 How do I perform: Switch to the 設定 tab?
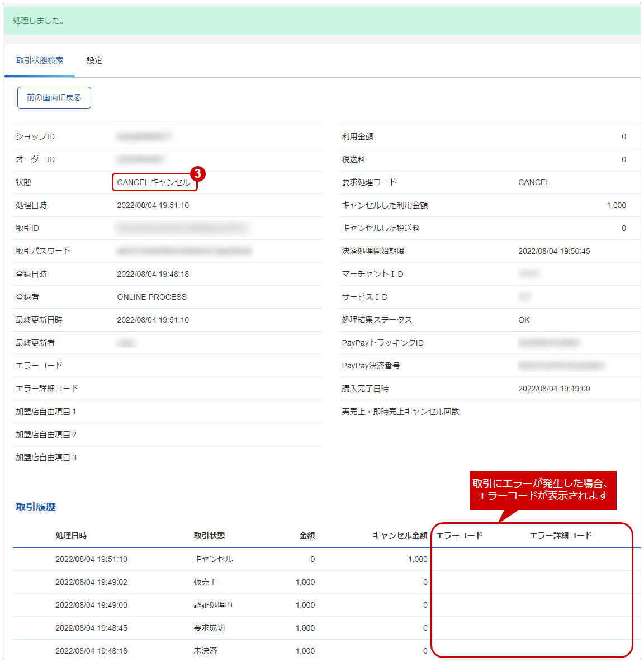click(94, 60)
